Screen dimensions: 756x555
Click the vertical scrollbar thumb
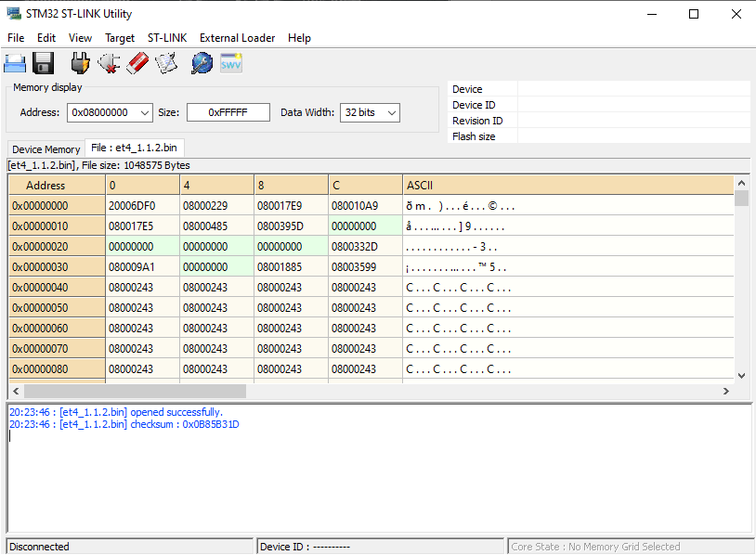741,198
